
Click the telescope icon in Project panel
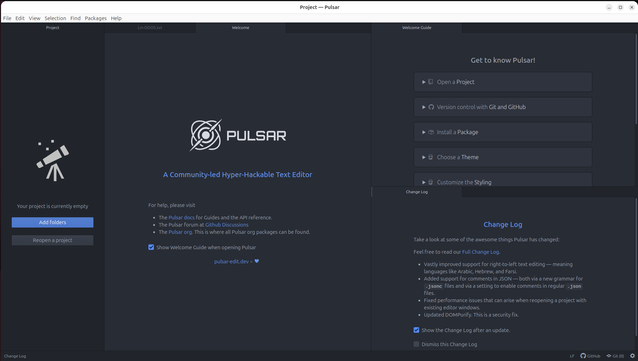(53, 161)
